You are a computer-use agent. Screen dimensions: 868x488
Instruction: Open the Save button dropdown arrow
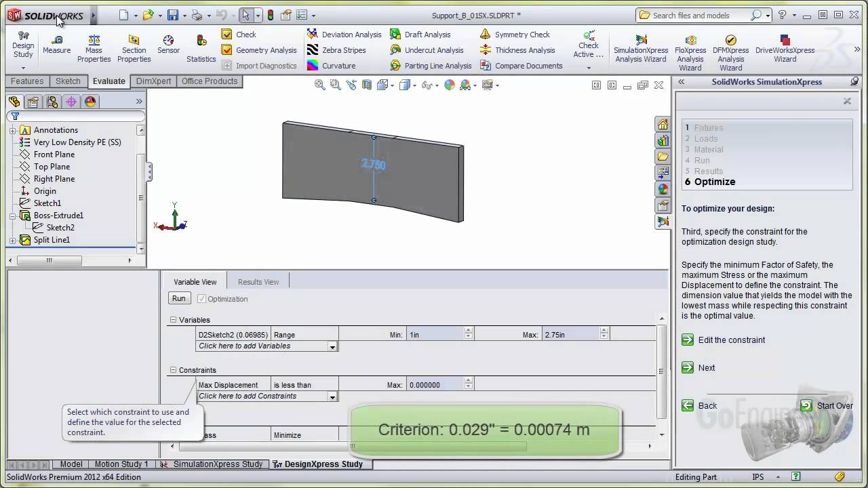[x=184, y=16]
